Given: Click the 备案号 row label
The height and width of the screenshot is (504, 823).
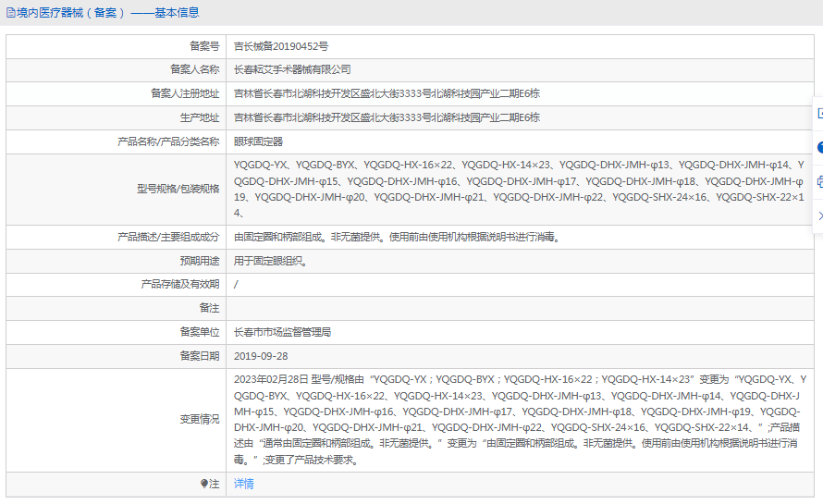Looking at the screenshot, I should (204, 46).
